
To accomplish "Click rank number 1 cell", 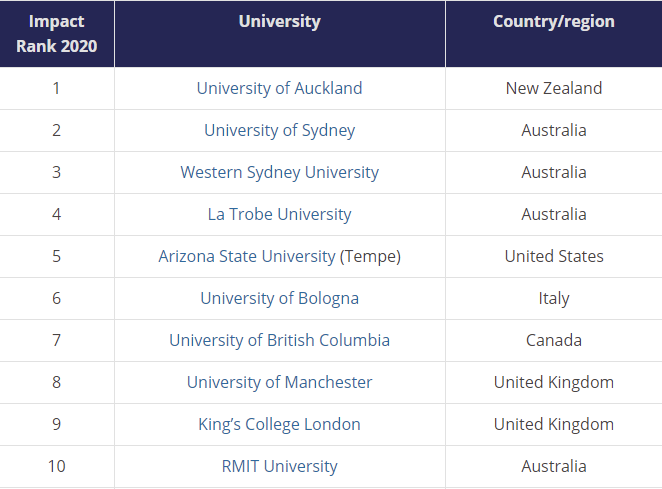I will pos(57,88).
